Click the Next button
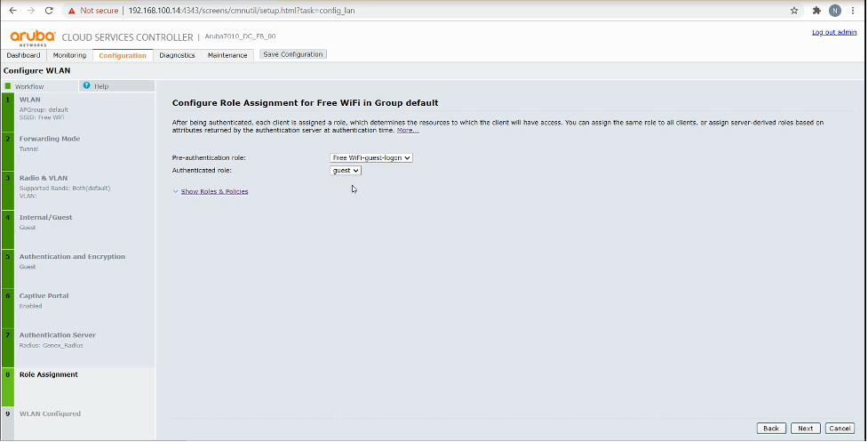This screenshot has height=442, width=868. coord(806,428)
